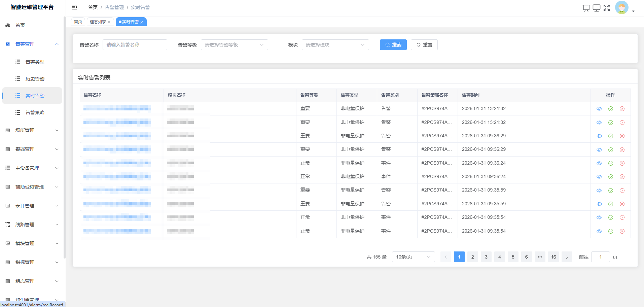Screen dimensions: 644x307
Task: Expand the 场所管理 sidebar menu
Action: (32, 130)
